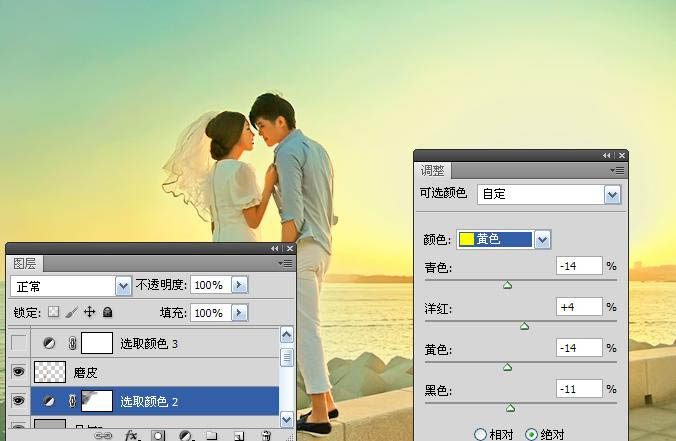This screenshot has width=676, height=441.
Task: Open the 可选颜色 preset 自定 dropdown
Action: coord(612,194)
